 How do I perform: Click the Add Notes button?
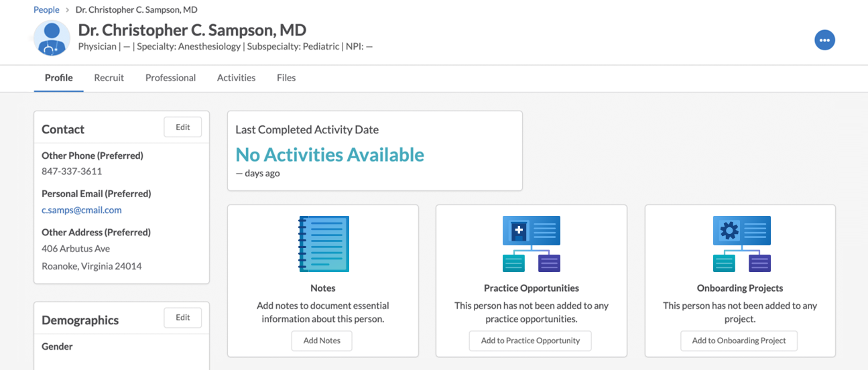(322, 341)
